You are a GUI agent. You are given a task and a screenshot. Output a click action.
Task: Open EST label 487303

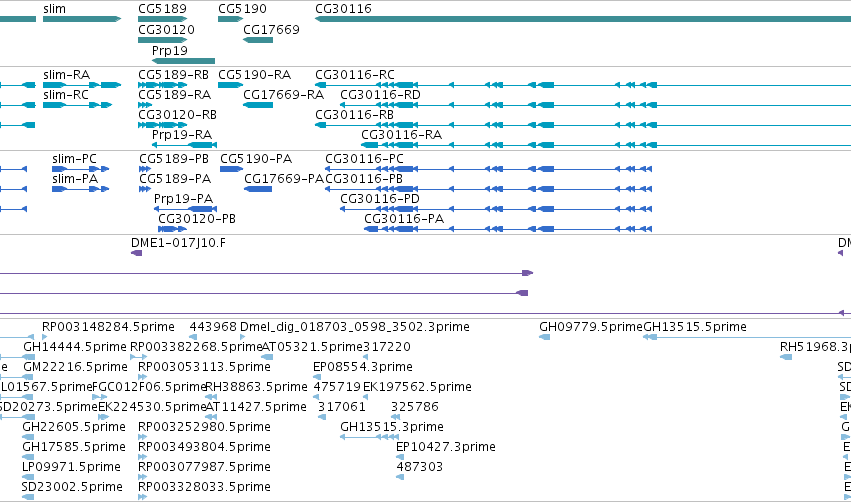click(420, 467)
